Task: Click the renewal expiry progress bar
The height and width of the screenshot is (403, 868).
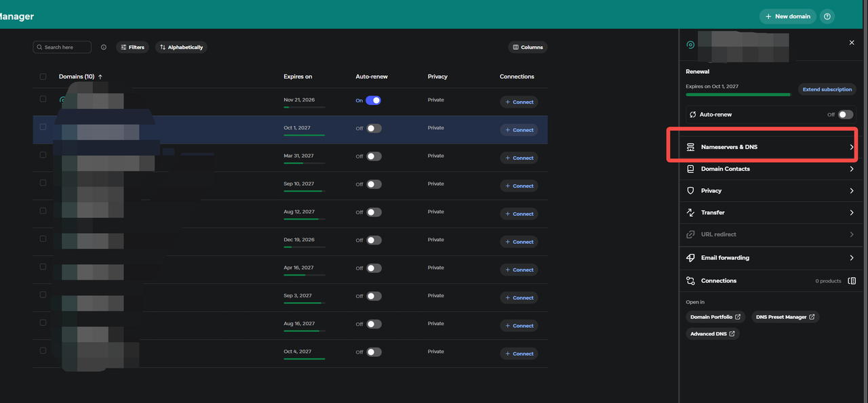Action: 738,95
